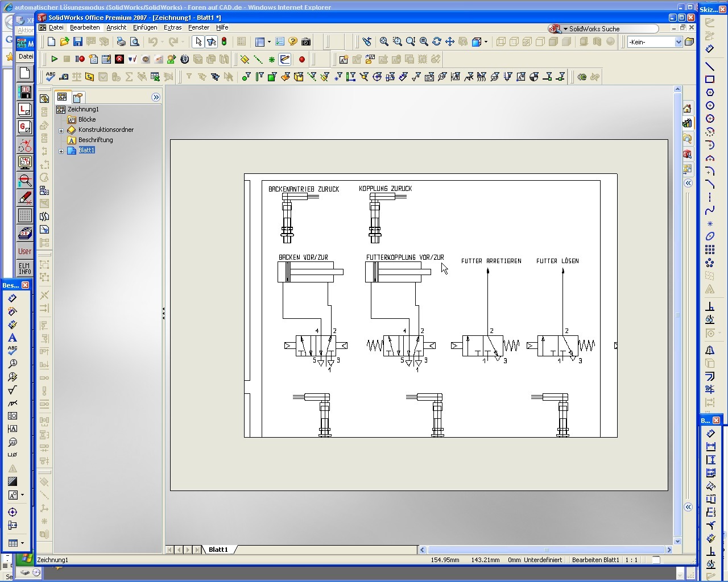Switch to the Blatt1 sheet tab

pos(218,550)
